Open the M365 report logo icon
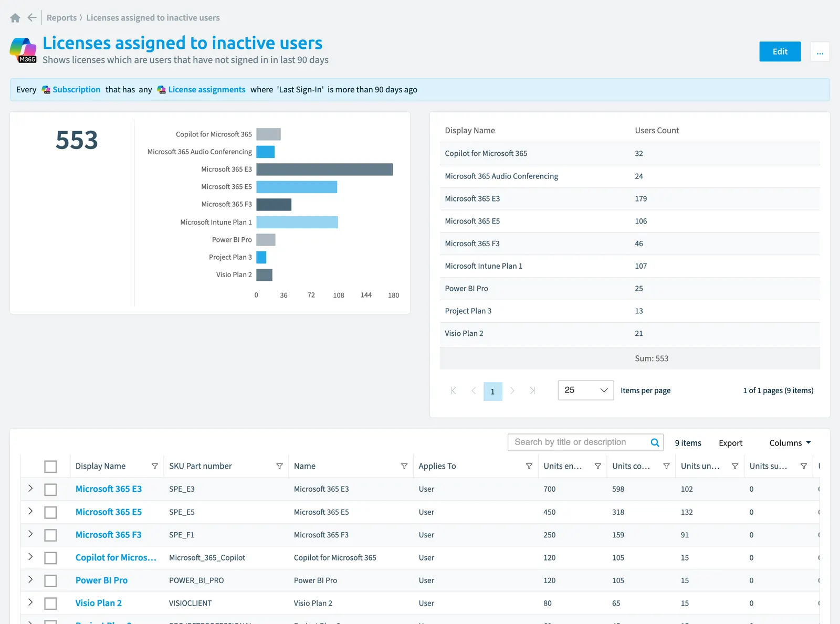Image resolution: width=840 pixels, height=624 pixels. point(23,50)
